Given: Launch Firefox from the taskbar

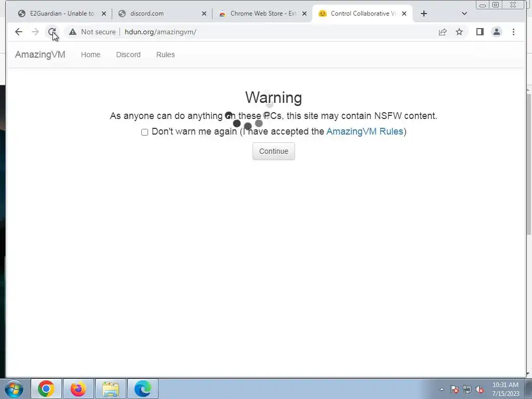Looking at the screenshot, I should (78, 389).
